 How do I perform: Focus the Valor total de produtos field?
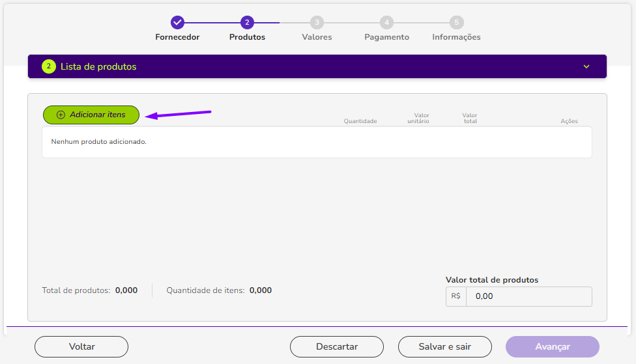tap(529, 296)
